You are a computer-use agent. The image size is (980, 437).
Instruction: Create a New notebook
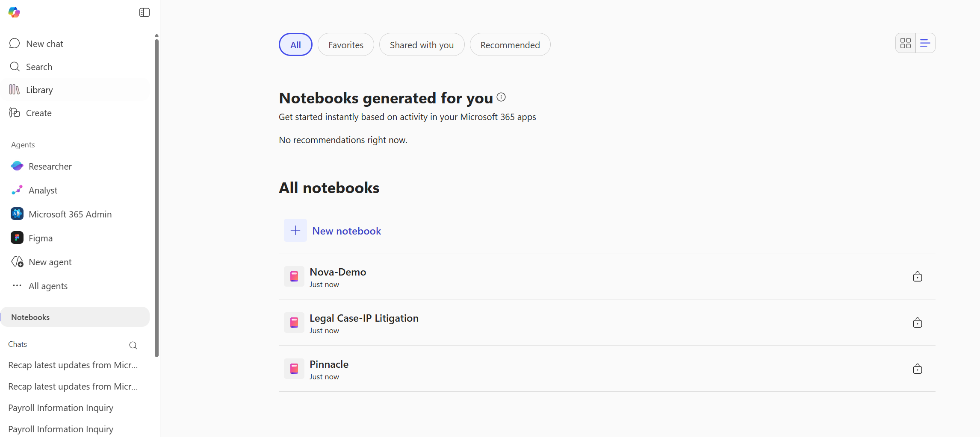[x=346, y=231]
